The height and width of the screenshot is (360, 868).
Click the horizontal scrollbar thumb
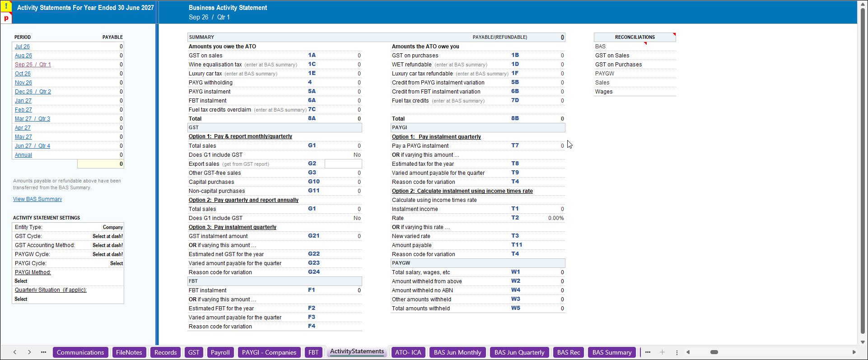click(714, 352)
